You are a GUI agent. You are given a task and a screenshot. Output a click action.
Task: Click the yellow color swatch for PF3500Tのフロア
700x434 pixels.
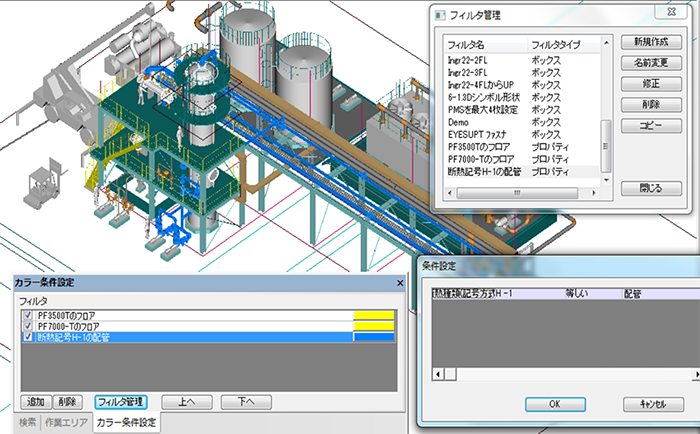click(374, 315)
